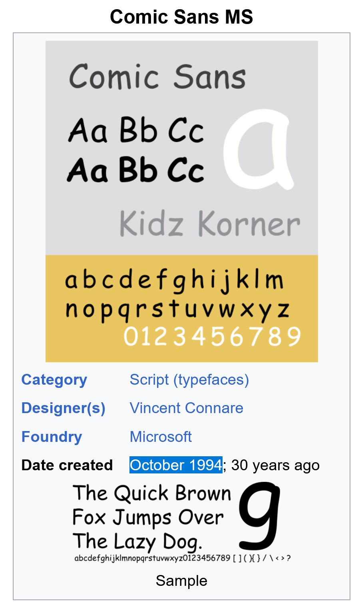Open the Microsoft foundry link
The height and width of the screenshot is (615, 364).
click(x=161, y=437)
